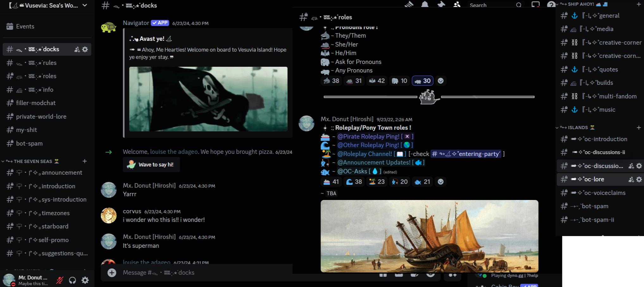Add channel to ISLANDS category
Image resolution: width=644 pixels, height=287 pixels.
[x=639, y=128]
